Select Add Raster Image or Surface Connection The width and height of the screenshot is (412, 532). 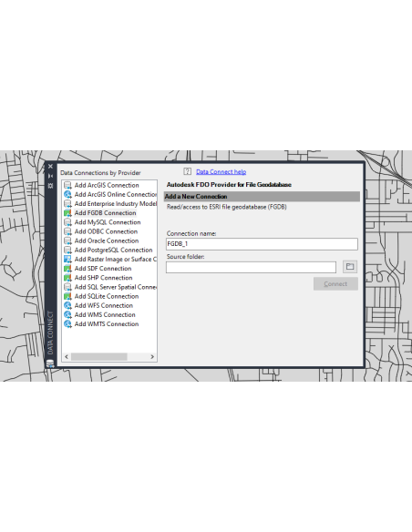(116, 260)
